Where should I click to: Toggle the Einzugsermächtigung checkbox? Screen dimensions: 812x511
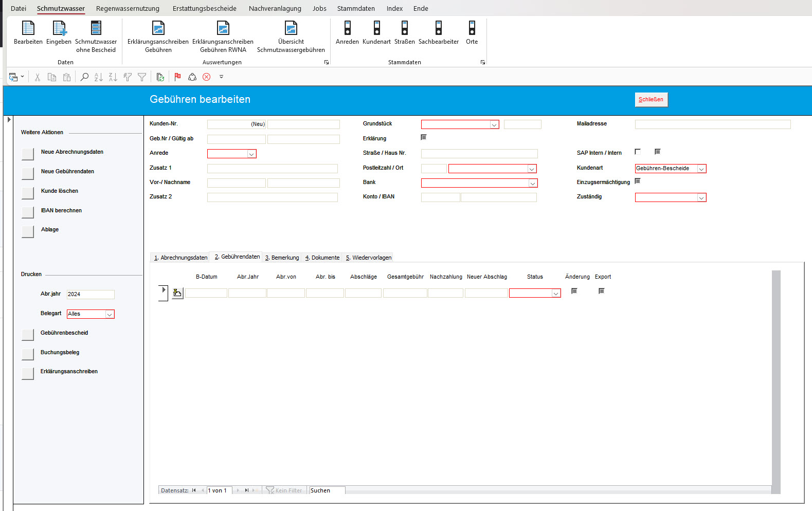[638, 181]
